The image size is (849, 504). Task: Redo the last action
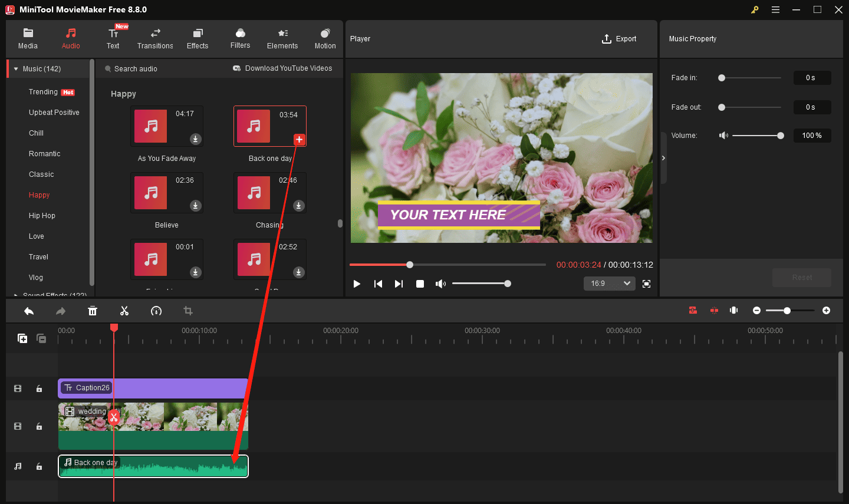pos(61,311)
